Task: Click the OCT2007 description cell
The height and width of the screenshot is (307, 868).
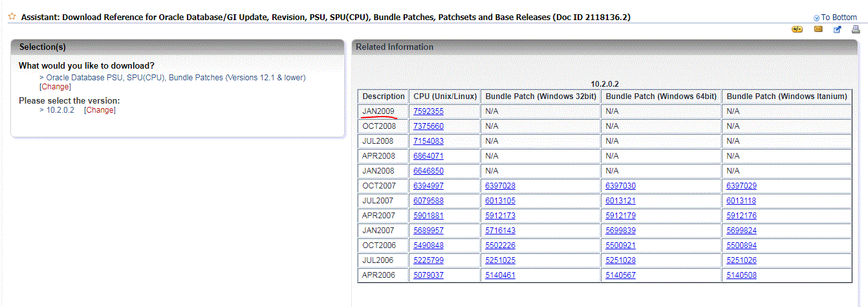Action: click(384, 186)
